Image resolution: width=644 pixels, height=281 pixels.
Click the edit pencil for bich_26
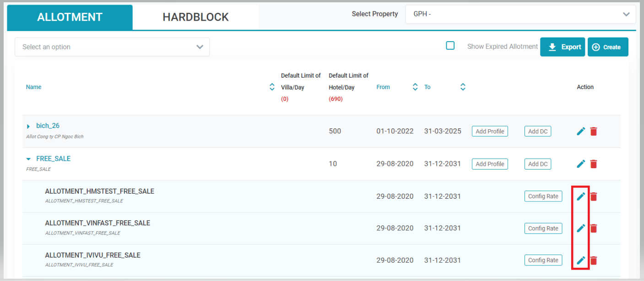(x=581, y=132)
